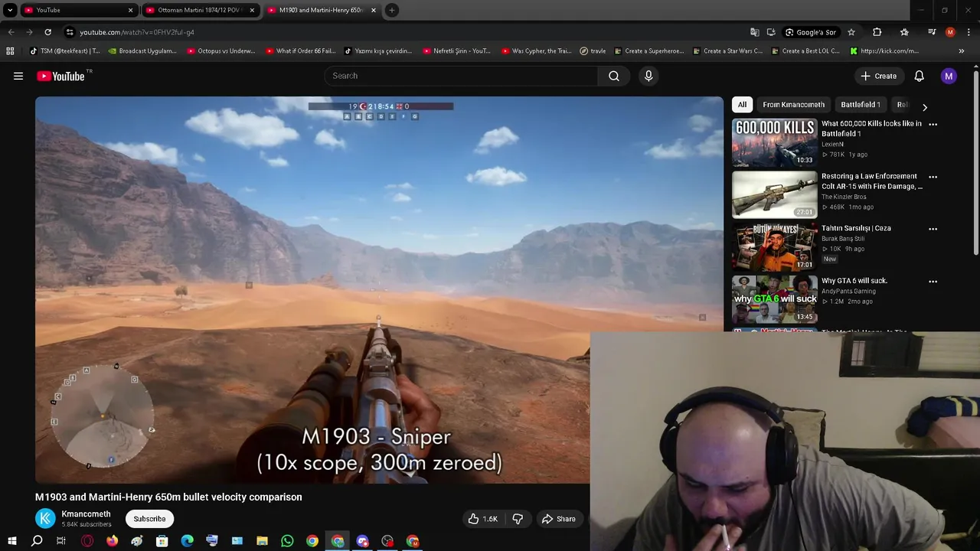Open the YouTube hamburger guide menu

(18, 76)
